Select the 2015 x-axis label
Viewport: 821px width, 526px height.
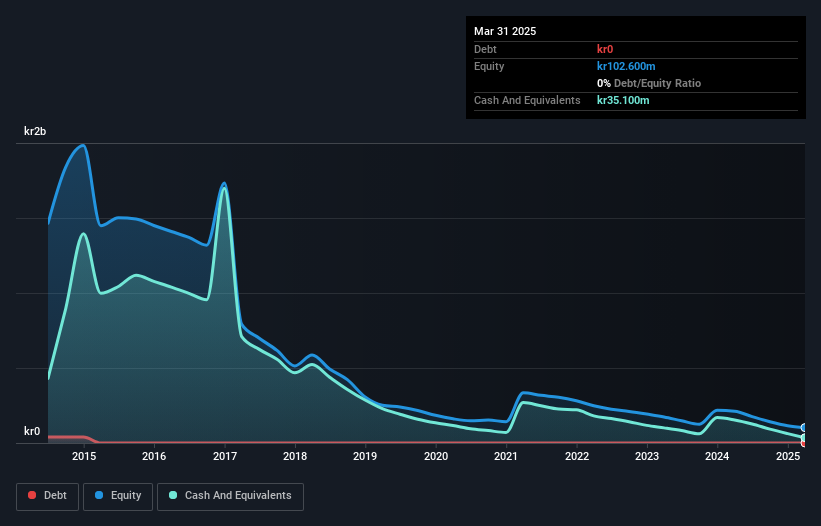(84, 456)
